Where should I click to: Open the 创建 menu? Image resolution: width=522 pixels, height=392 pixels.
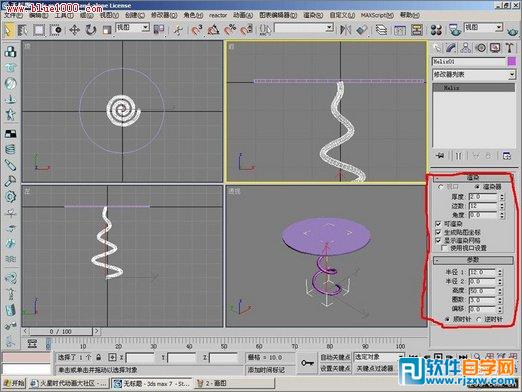pyautogui.click(x=135, y=15)
